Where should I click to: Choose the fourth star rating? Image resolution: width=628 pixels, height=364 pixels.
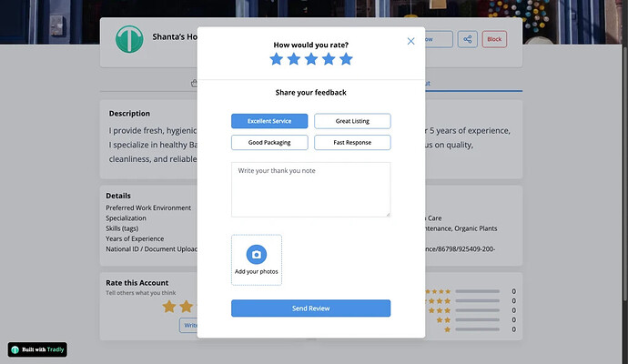click(329, 59)
